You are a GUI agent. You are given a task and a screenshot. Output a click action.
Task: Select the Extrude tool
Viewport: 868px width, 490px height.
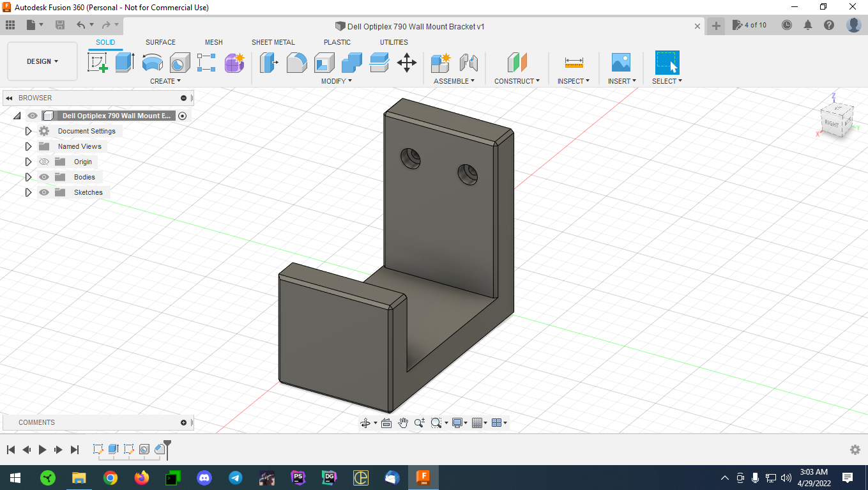(x=125, y=62)
